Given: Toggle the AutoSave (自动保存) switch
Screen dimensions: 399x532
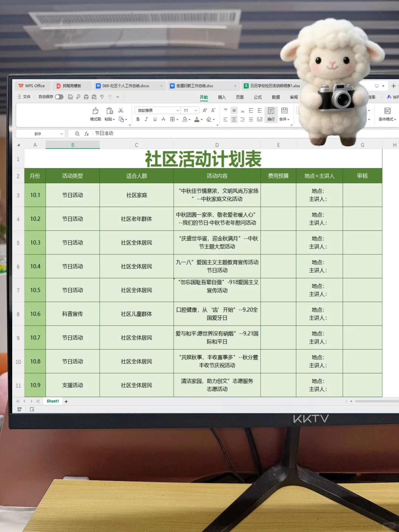Looking at the screenshot, I should (59, 97).
